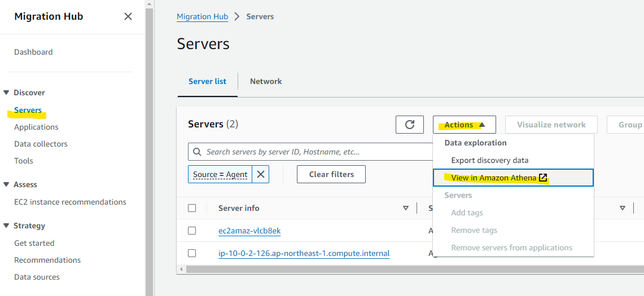Open the Source = Agent filter token
The image size is (644, 296).
pyautogui.click(x=220, y=174)
